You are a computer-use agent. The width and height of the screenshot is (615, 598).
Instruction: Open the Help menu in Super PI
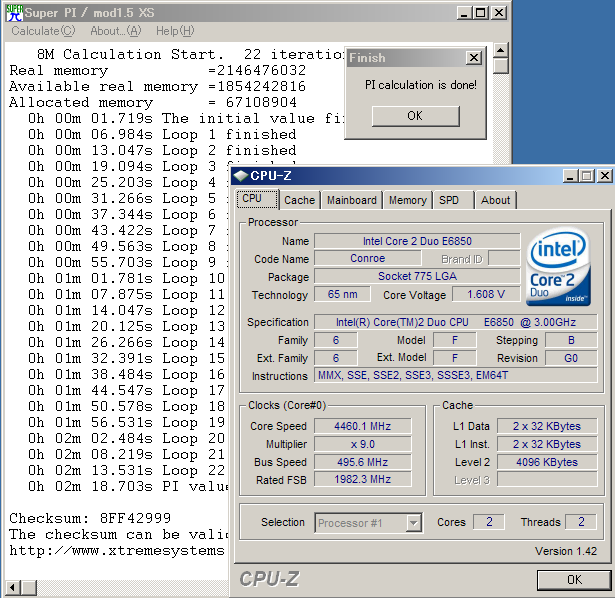[175, 31]
